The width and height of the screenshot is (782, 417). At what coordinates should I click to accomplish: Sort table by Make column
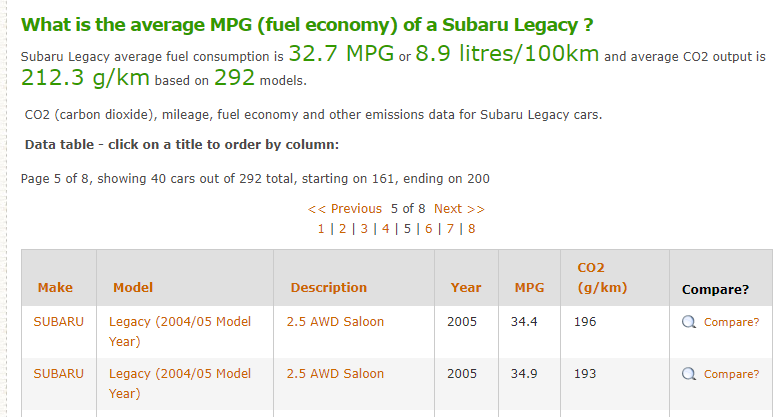point(55,288)
